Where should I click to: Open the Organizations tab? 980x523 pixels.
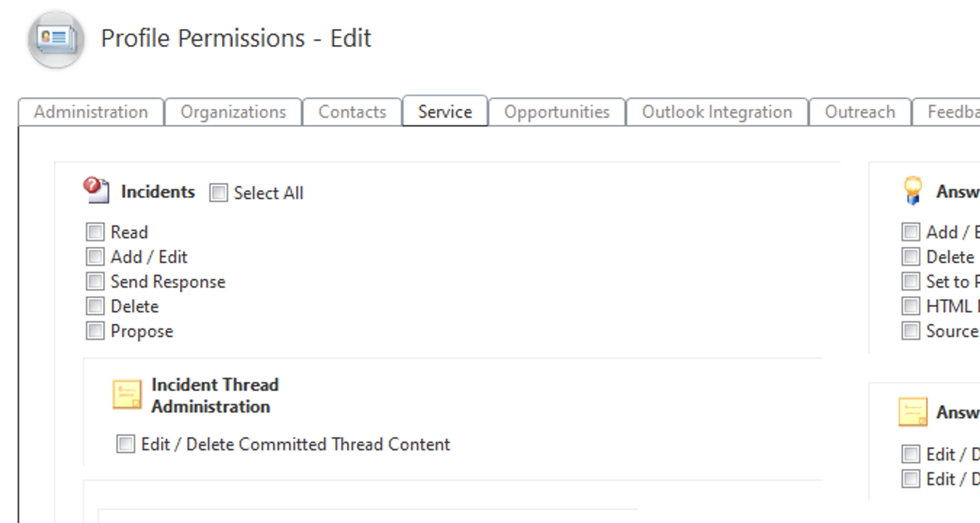pyautogui.click(x=233, y=112)
